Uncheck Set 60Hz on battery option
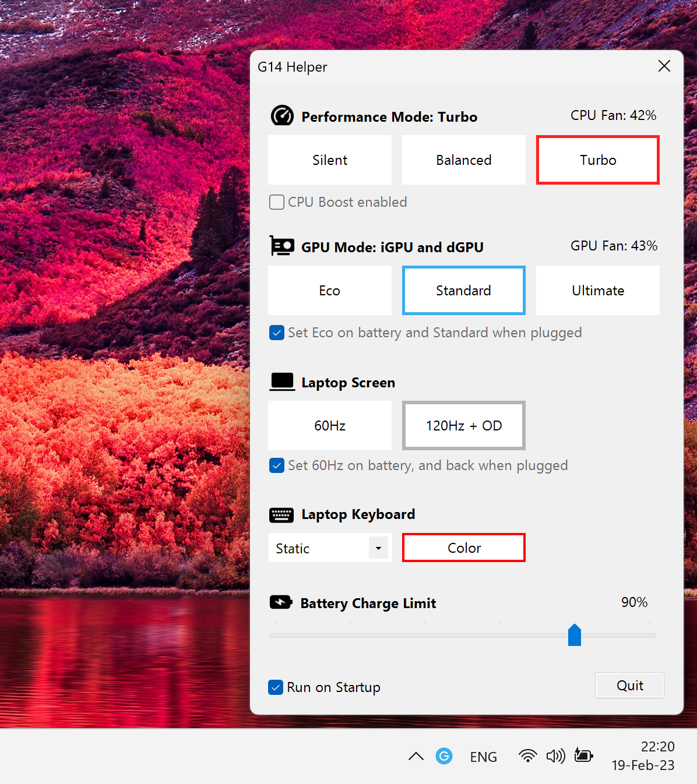The width and height of the screenshot is (697, 784). [x=277, y=465]
